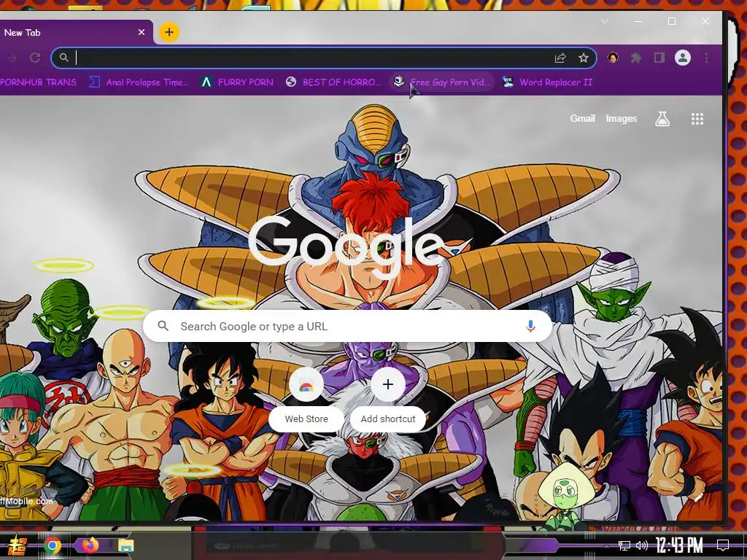Open the Chrome three-dot menu
The width and height of the screenshot is (747, 560).
[706, 58]
